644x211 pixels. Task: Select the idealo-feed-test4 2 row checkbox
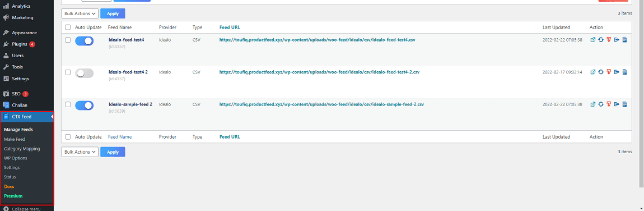pos(68,72)
